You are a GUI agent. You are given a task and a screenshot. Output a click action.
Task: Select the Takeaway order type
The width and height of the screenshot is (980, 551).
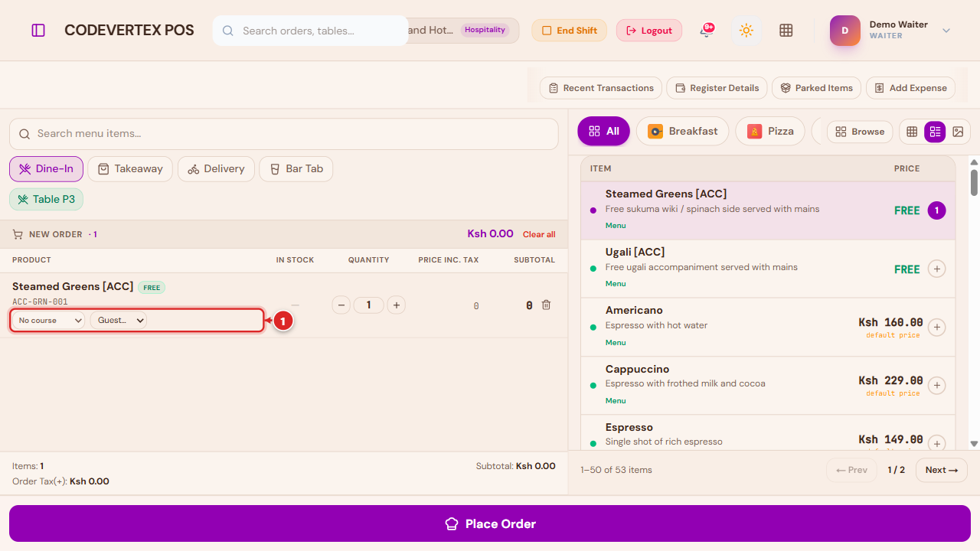pos(130,169)
